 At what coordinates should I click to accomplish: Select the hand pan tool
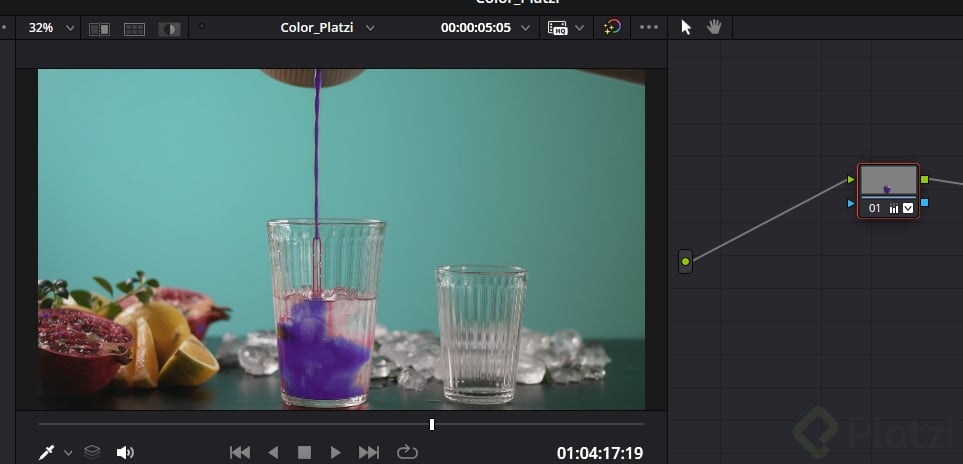point(714,27)
